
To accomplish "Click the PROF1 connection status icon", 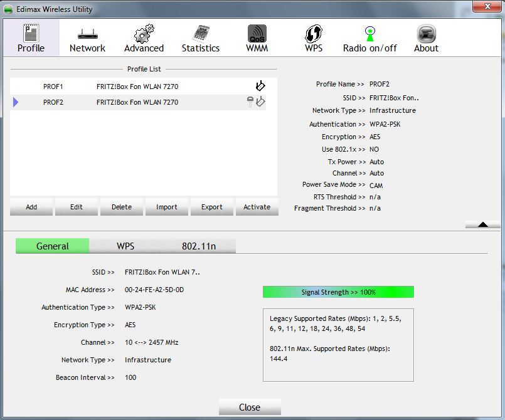I will click(x=260, y=86).
